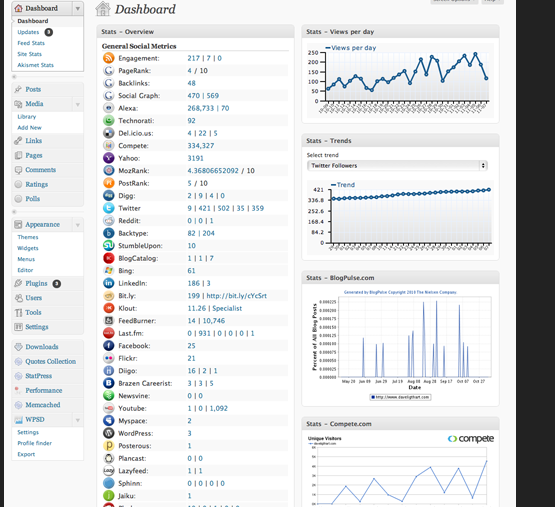This screenshot has height=507, width=555.
Task: Open Site Stats submenu item
Action: pos(30,54)
